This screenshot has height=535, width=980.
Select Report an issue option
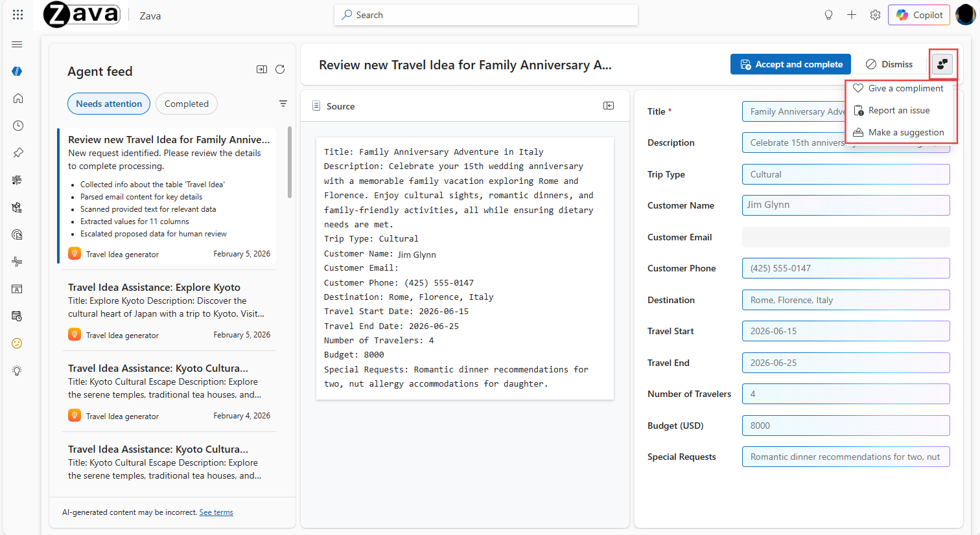click(899, 110)
